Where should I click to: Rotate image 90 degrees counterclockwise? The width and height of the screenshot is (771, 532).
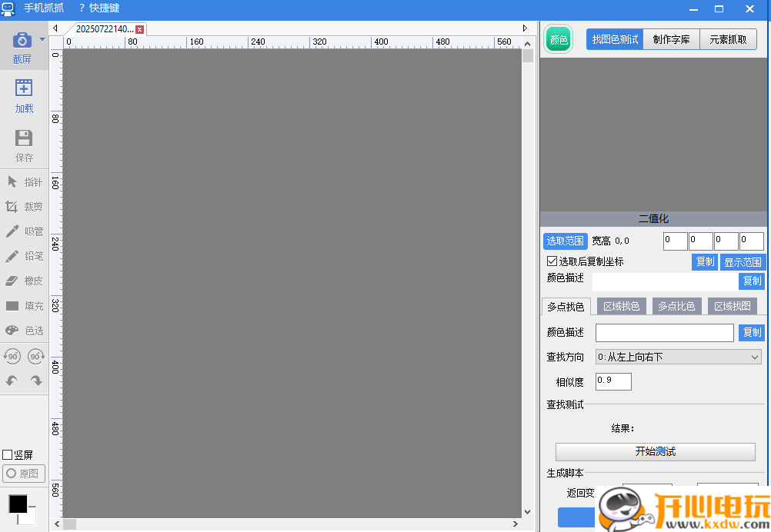click(12, 356)
